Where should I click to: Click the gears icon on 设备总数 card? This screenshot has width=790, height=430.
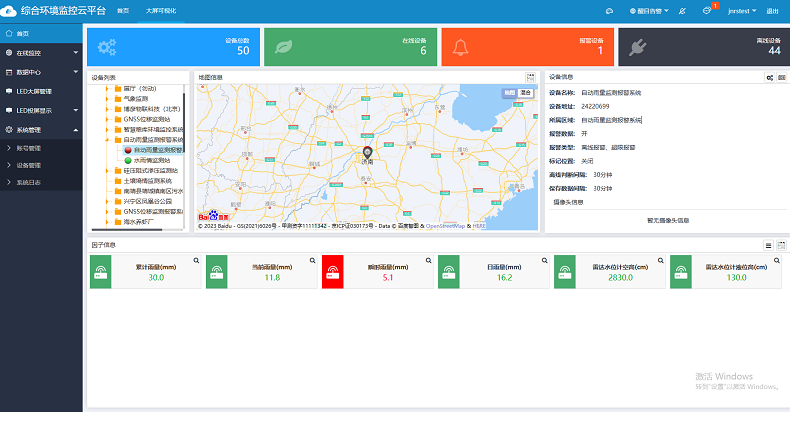click(x=107, y=47)
